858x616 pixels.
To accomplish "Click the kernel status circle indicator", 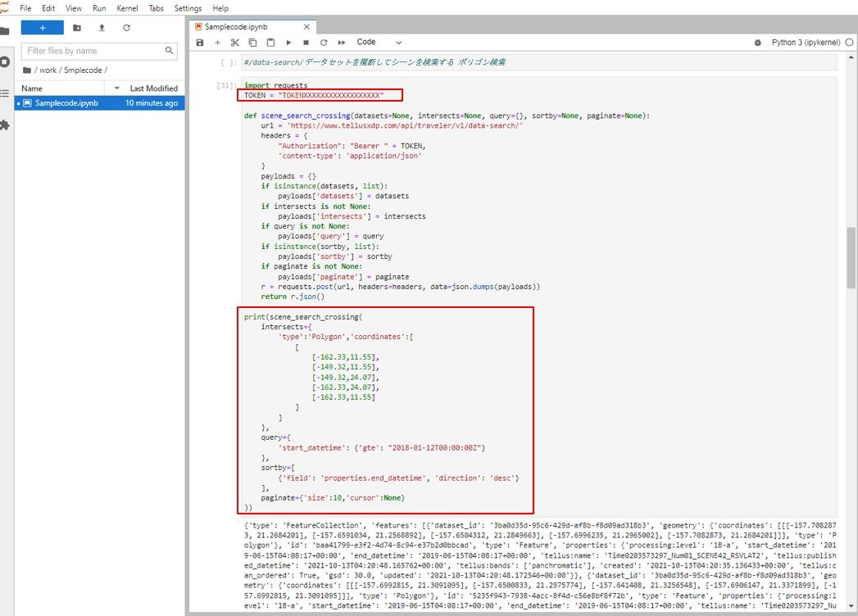I will pyautogui.click(x=849, y=42).
